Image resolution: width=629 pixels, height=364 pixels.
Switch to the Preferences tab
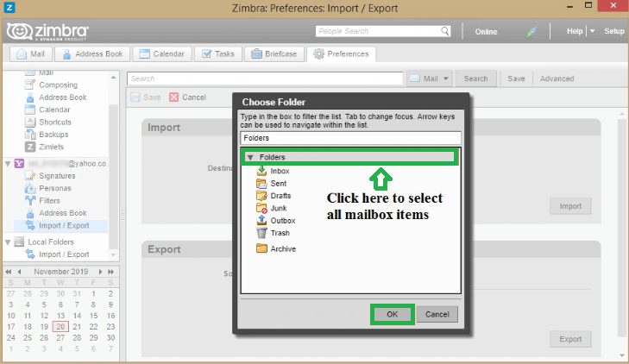point(341,53)
